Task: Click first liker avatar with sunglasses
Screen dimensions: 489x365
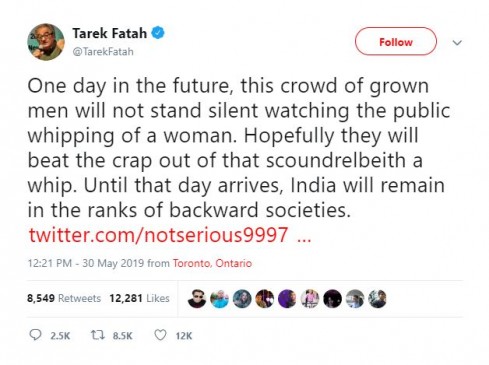Action: 197,298
